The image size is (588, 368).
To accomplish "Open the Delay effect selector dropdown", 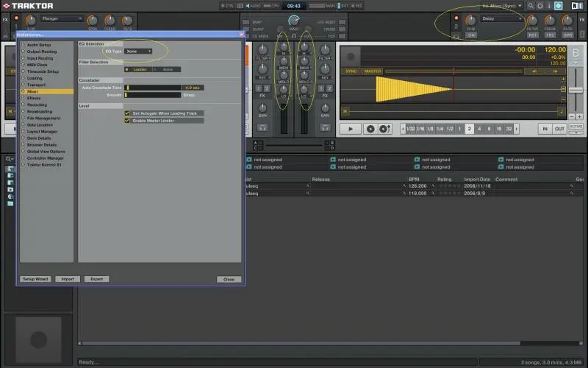I will coord(501,18).
